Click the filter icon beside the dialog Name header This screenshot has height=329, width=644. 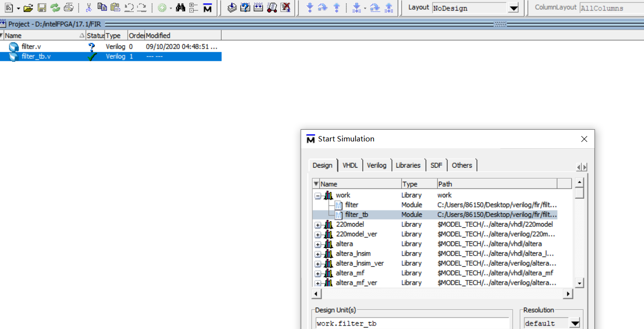tap(316, 184)
